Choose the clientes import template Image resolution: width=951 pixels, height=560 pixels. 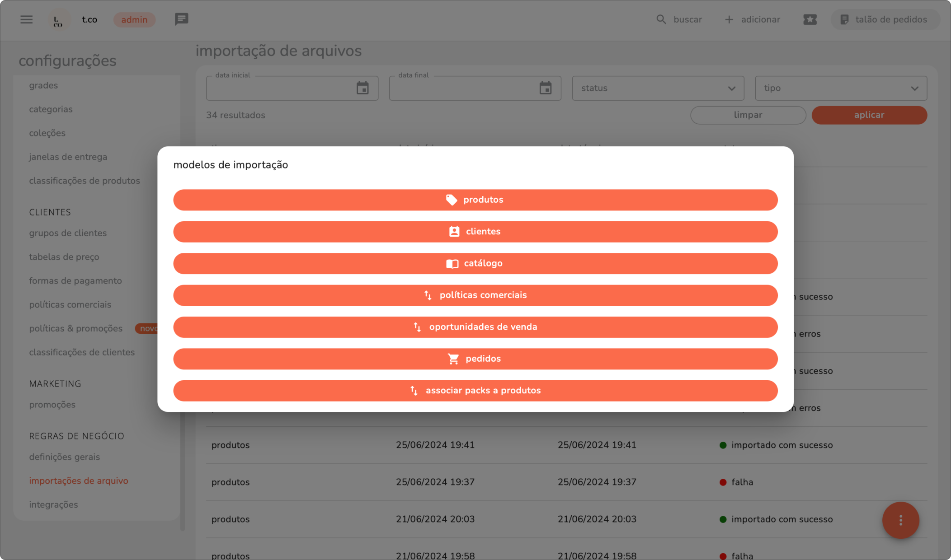pyautogui.click(x=475, y=232)
